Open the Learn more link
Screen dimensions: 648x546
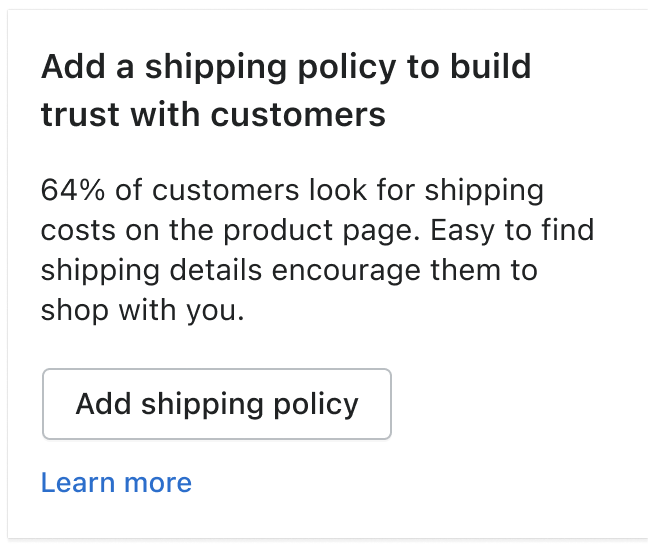[x=116, y=482]
